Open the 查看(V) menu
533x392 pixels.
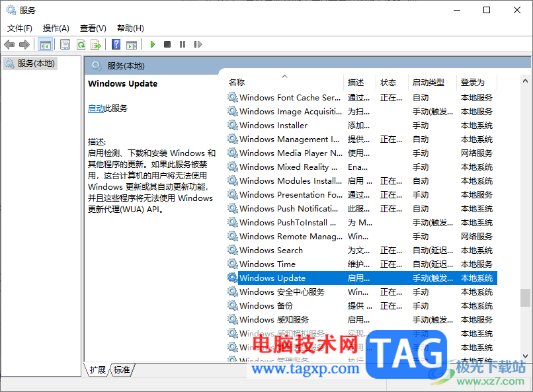coord(93,28)
